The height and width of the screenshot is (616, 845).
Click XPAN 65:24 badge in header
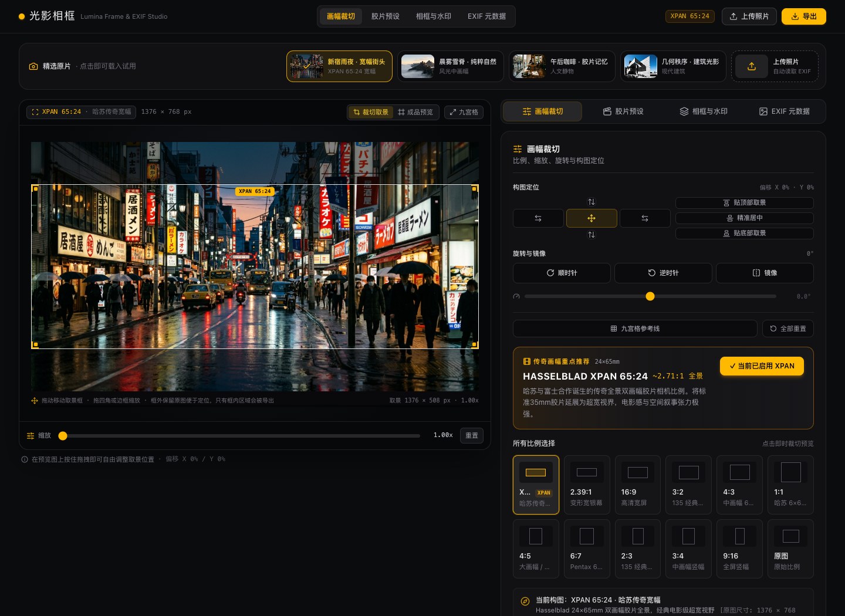(689, 16)
